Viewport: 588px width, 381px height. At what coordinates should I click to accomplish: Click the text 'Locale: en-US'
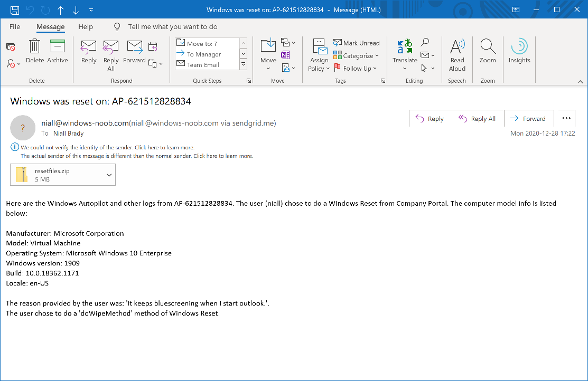pos(27,283)
